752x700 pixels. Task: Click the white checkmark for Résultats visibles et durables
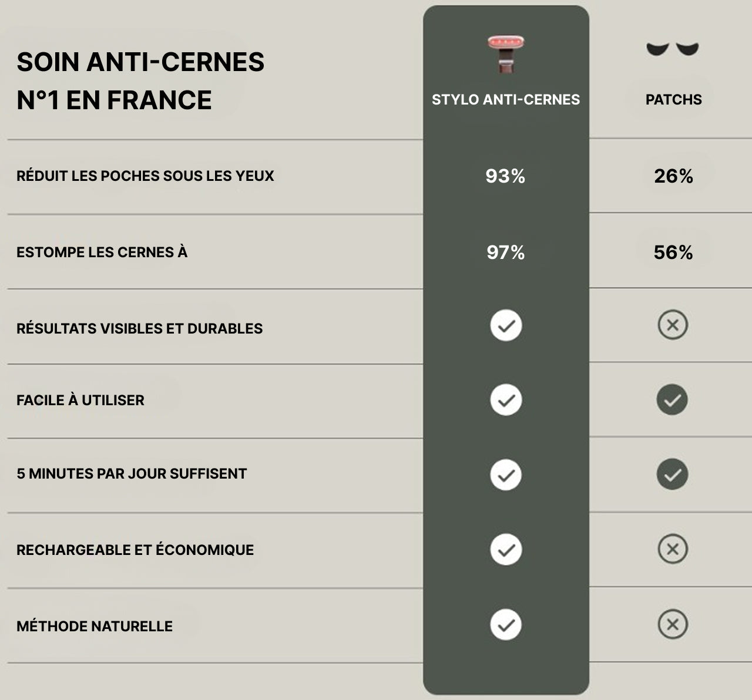(x=506, y=326)
